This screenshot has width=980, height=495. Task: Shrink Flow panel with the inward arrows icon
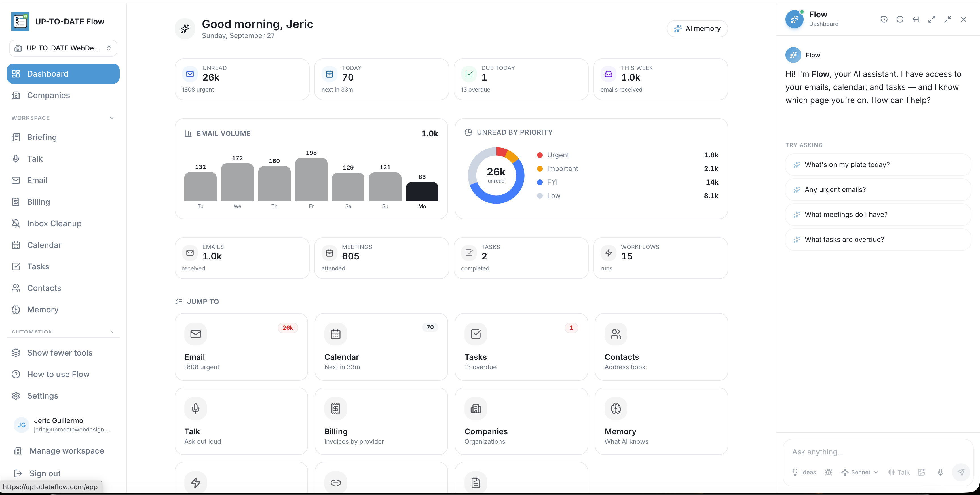(947, 19)
